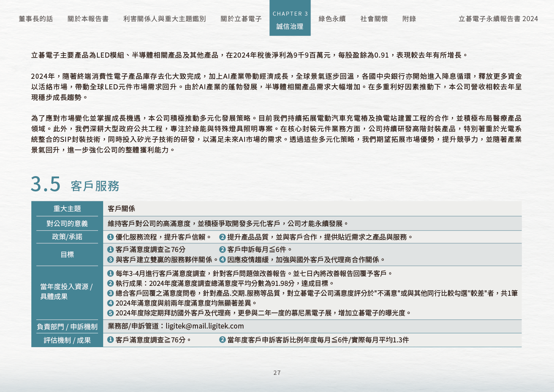Click paragraph starting 為了應對市場變化並掌握成長機遇
Image resolution: width=554 pixels, height=392 pixels.
[x=276, y=134]
